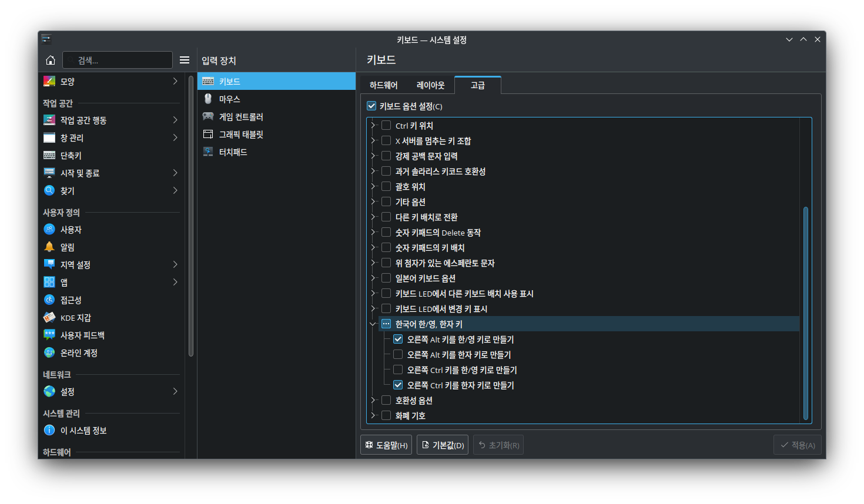This screenshot has height=504, width=864.
Task: Enable 오른쪽 Alt 키를 한자 키로 만들기
Action: pyautogui.click(x=398, y=354)
